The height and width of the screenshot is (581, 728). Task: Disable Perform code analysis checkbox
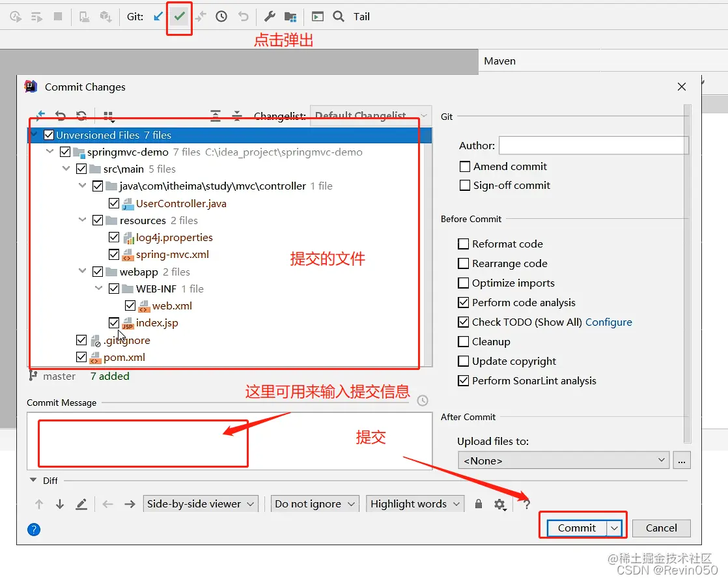(464, 302)
